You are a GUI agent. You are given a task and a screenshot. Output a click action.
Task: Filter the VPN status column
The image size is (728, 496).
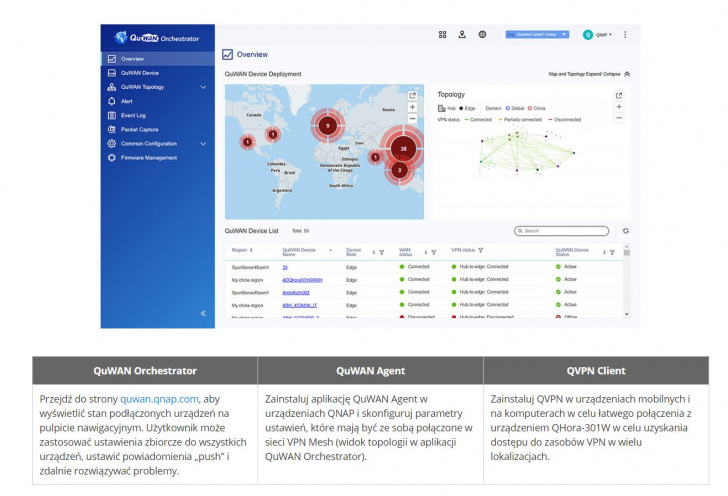pyautogui.click(x=480, y=251)
